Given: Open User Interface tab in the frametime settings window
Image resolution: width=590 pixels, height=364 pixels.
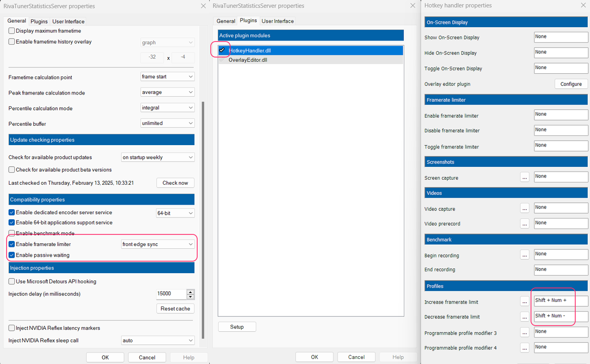Looking at the screenshot, I should click(68, 22).
